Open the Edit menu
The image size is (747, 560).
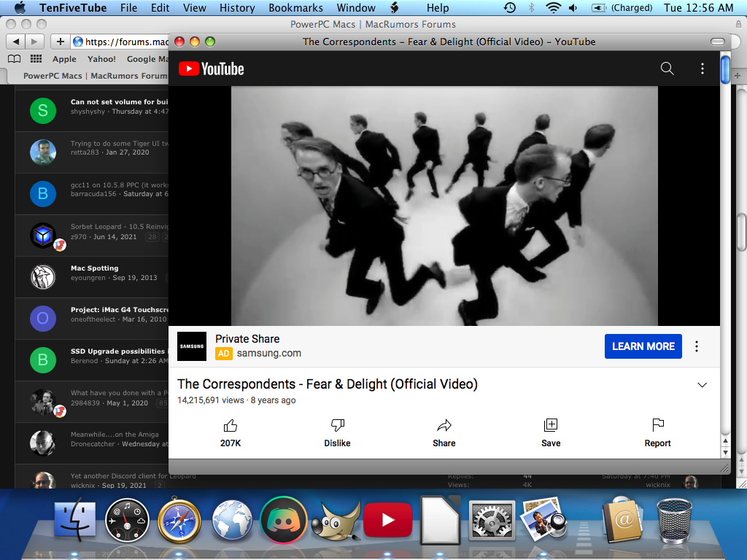pos(160,7)
